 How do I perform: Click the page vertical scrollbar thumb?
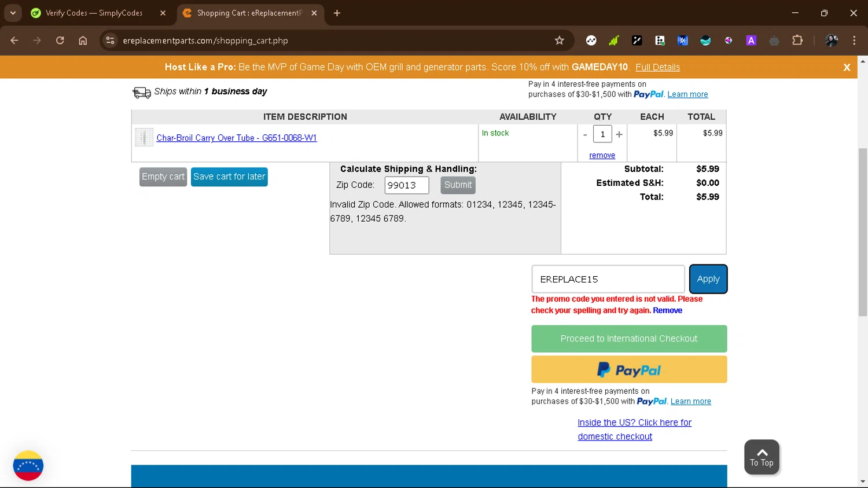pos(863,232)
